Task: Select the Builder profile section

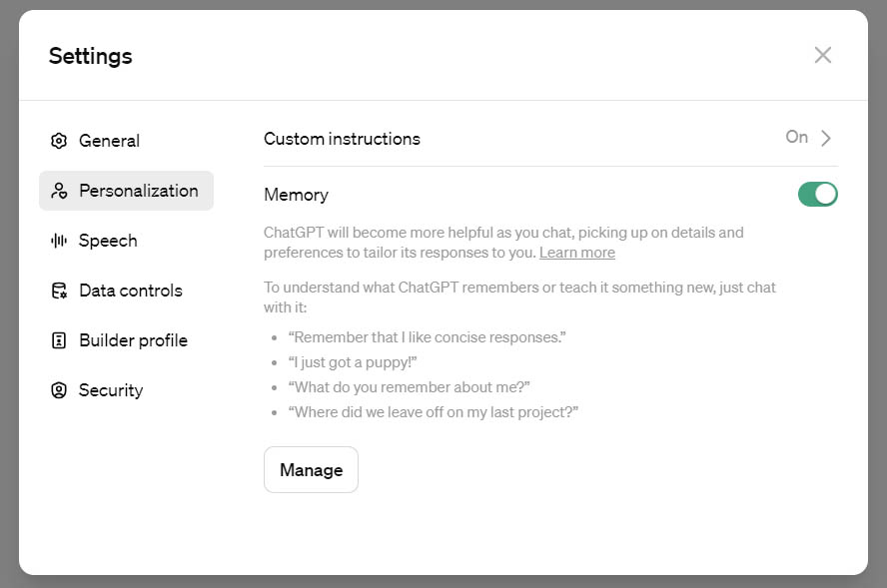Action: point(133,340)
